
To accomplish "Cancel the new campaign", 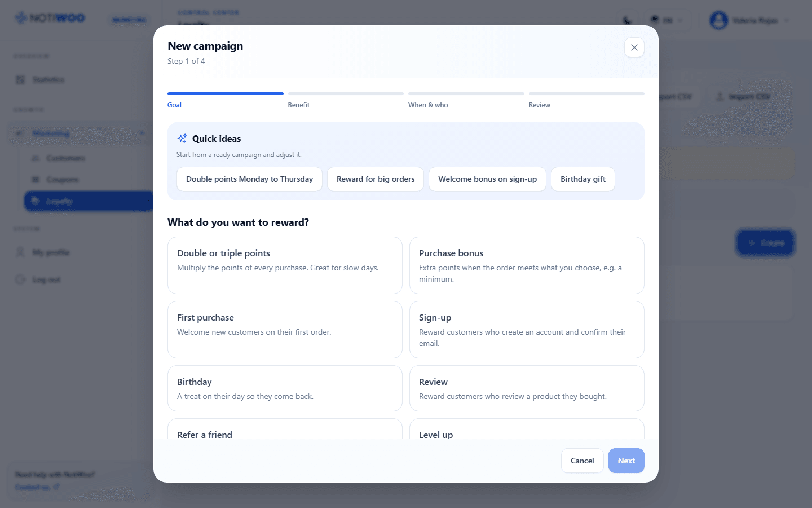I will 582,461.
